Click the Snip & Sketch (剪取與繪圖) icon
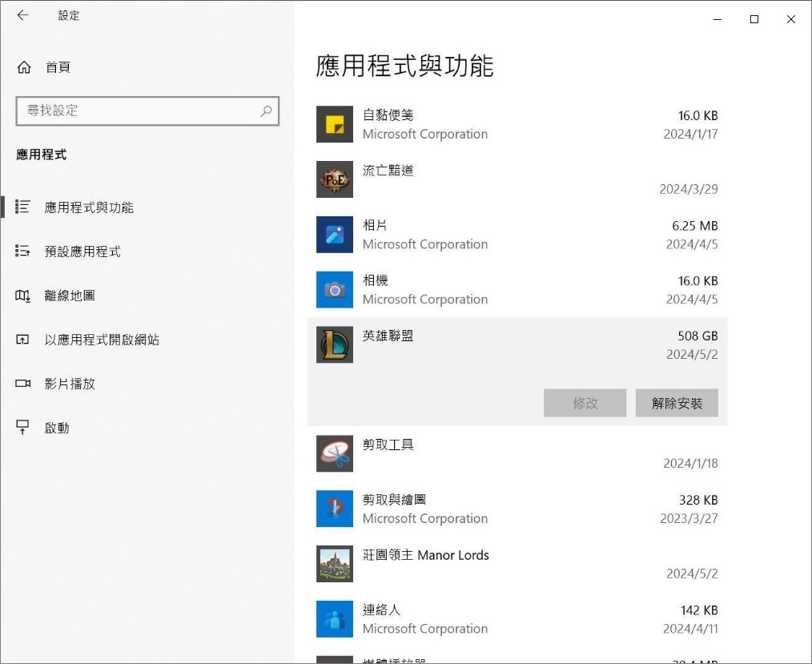This screenshot has height=664, width=812. pyautogui.click(x=335, y=509)
